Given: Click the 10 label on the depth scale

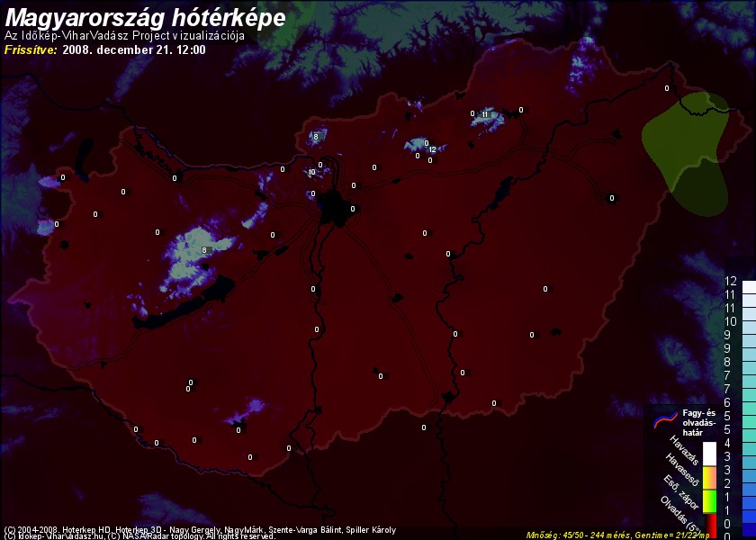Looking at the screenshot, I should (731, 320).
